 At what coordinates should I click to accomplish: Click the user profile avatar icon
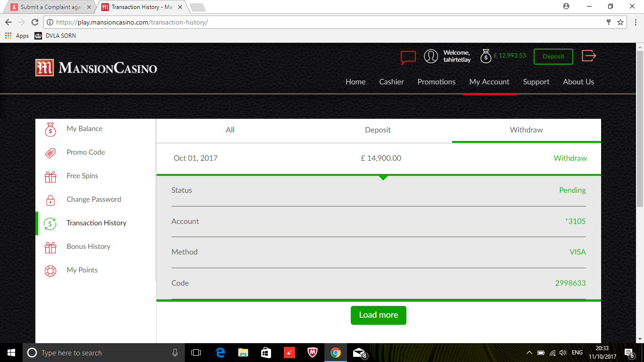tap(431, 57)
